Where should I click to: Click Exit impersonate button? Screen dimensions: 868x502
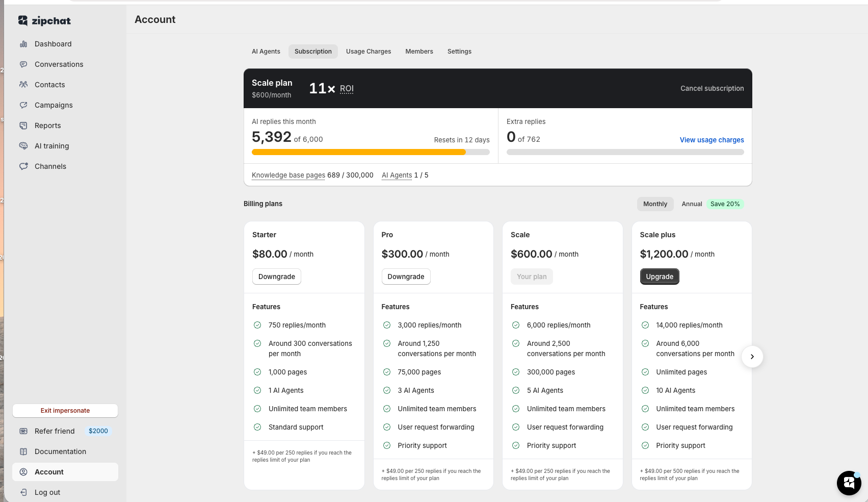tap(65, 411)
